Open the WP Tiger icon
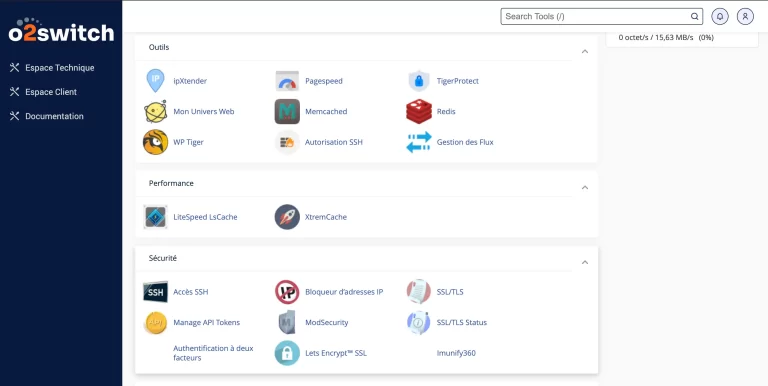This screenshot has width=768, height=386. pos(155,142)
